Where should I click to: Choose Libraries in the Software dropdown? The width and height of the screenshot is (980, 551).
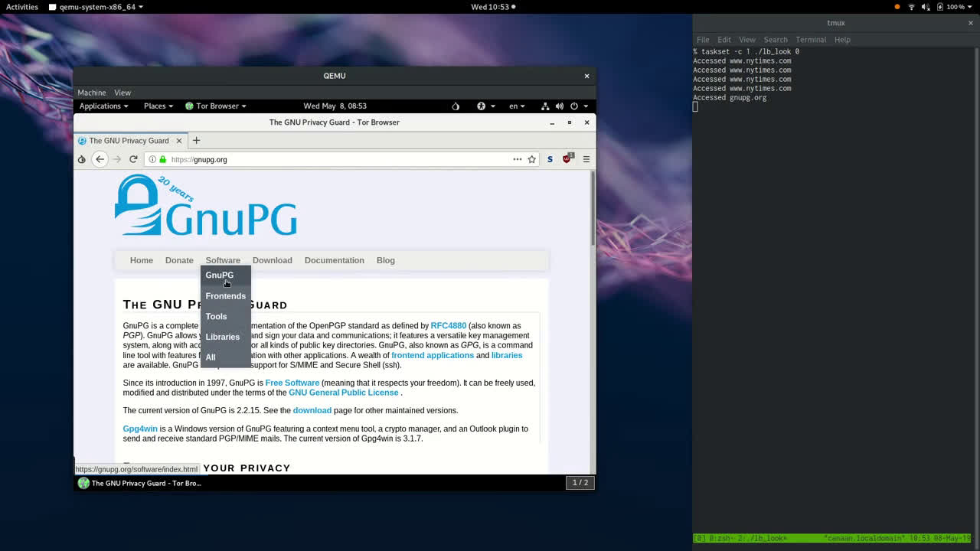(222, 337)
